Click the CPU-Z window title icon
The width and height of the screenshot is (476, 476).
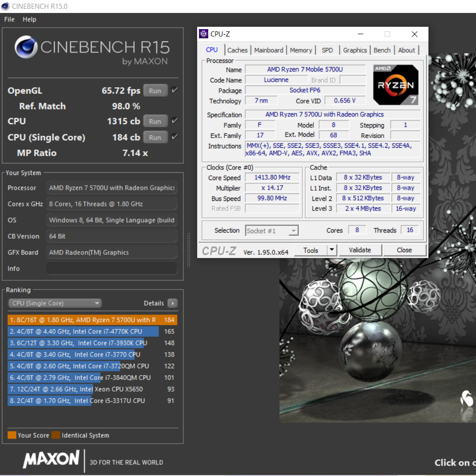204,34
